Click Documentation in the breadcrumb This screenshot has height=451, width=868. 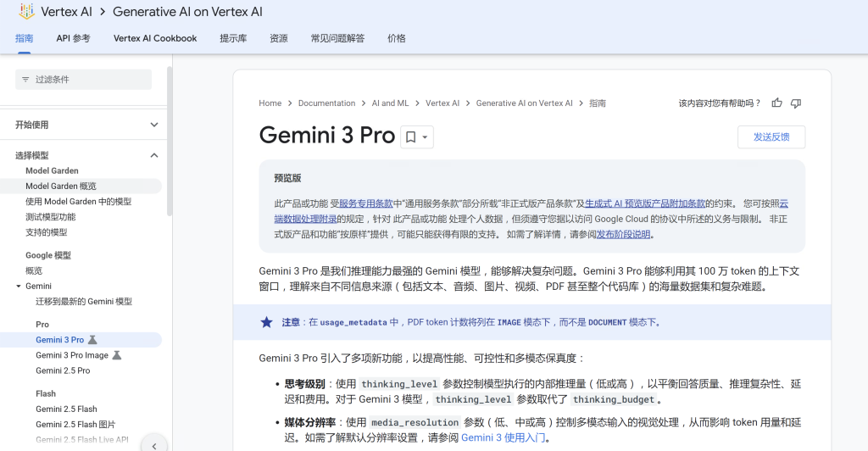326,103
